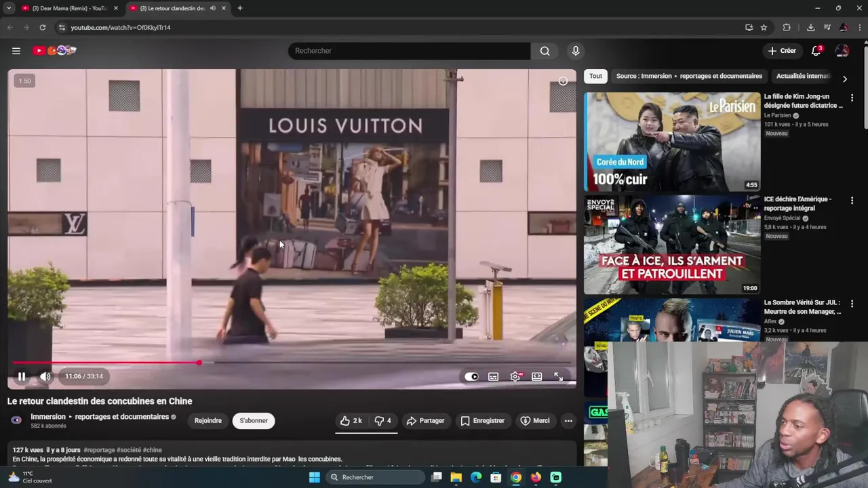This screenshot has height=488, width=868.
Task: Open the Windows Start menu
Action: pyautogui.click(x=315, y=477)
